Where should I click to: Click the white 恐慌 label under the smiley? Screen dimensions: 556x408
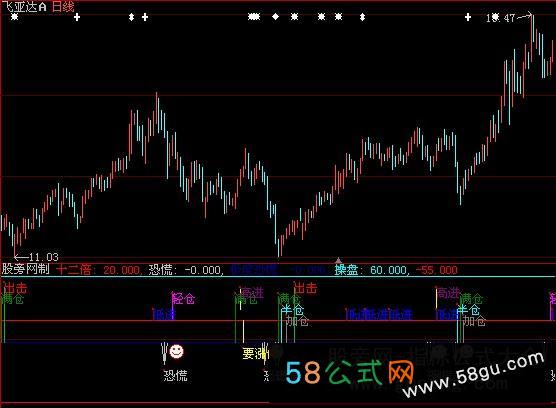click(x=176, y=375)
